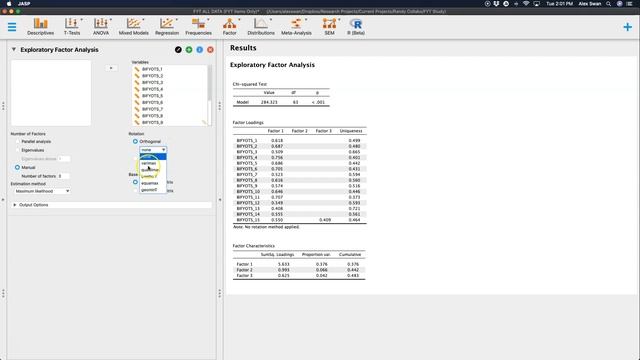This screenshot has width=640, height=360.
Task: Open the Distributions module
Action: click(261, 27)
